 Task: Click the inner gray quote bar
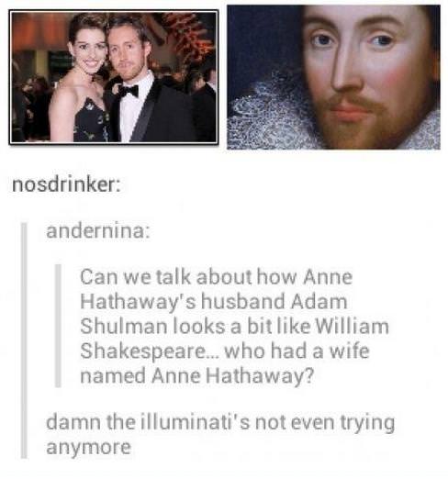click(x=58, y=326)
